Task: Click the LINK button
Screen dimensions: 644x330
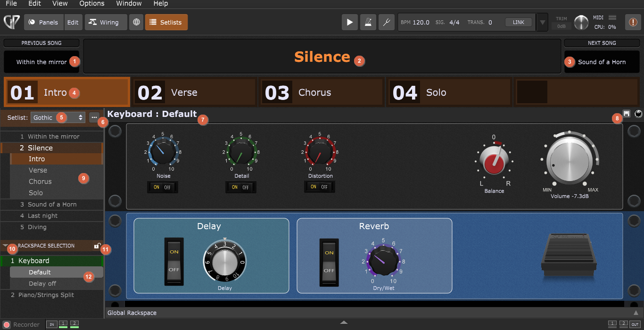Action: (518, 22)
